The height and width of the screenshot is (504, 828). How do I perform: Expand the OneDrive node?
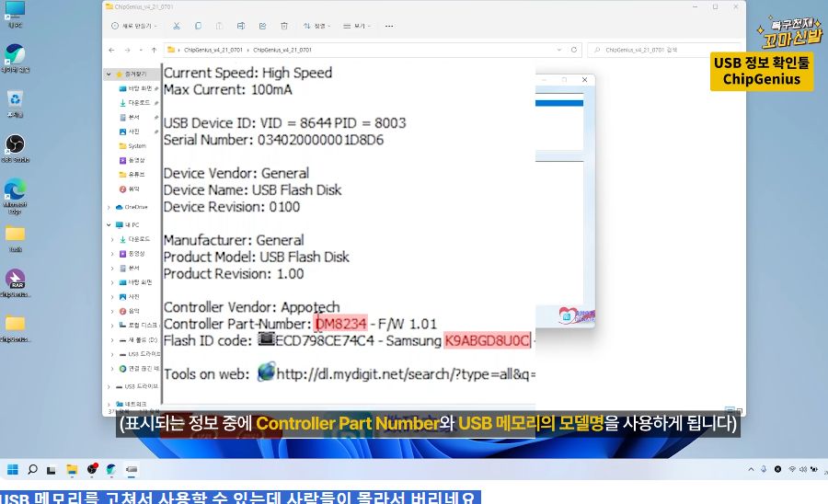coord(109,208)
